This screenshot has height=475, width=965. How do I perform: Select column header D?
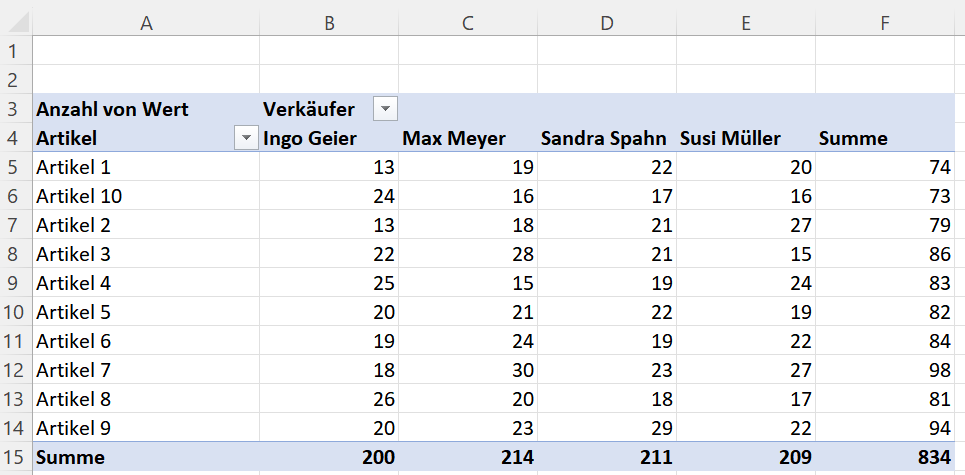(607, 23)
